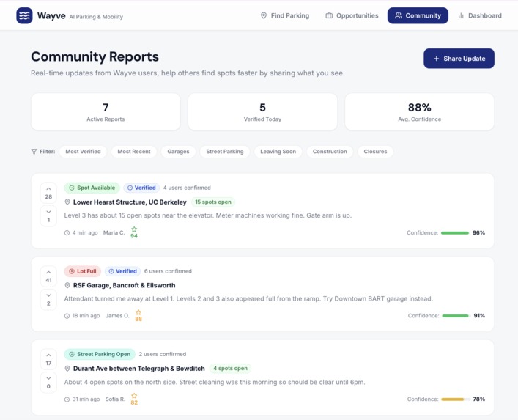Click the 6 users confirmed text

click(168, 271)
